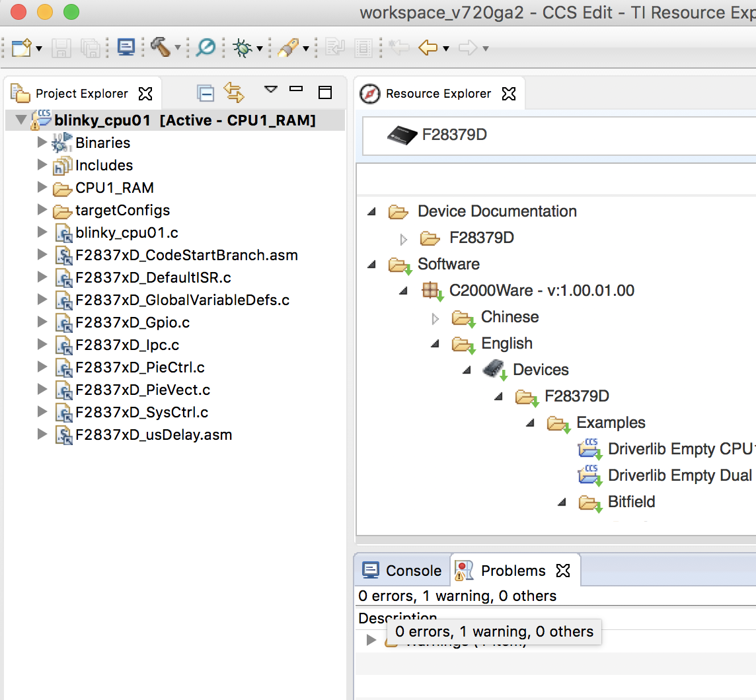The height and width of the screenshot is (700, 756).
Task: Collapse the Examples folder
Action: click(x=530, y=423)
